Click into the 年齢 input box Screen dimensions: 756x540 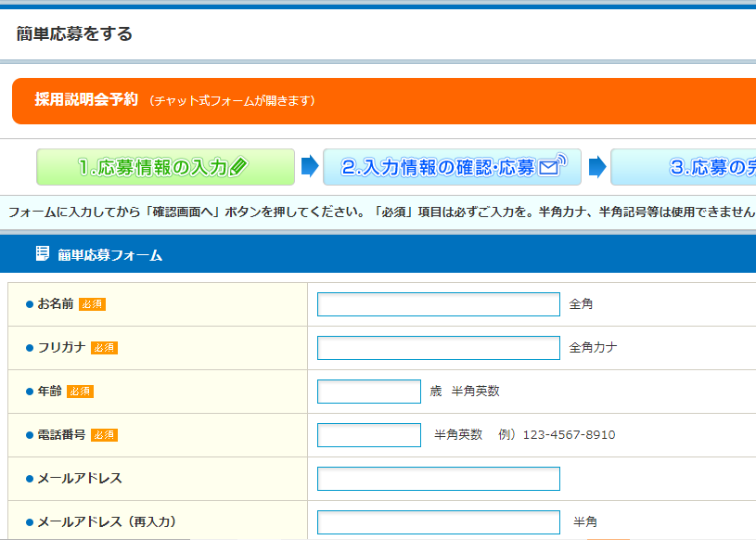[x=368, y=392]
